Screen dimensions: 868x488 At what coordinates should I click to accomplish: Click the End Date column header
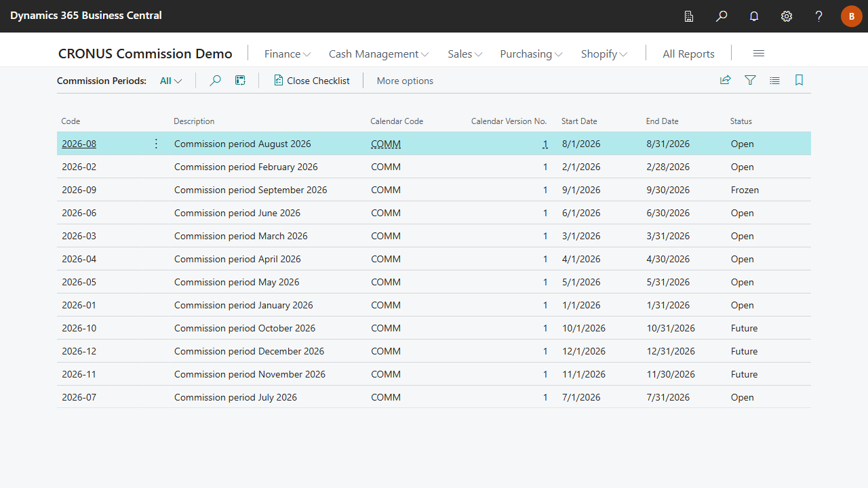click(662, 121)
